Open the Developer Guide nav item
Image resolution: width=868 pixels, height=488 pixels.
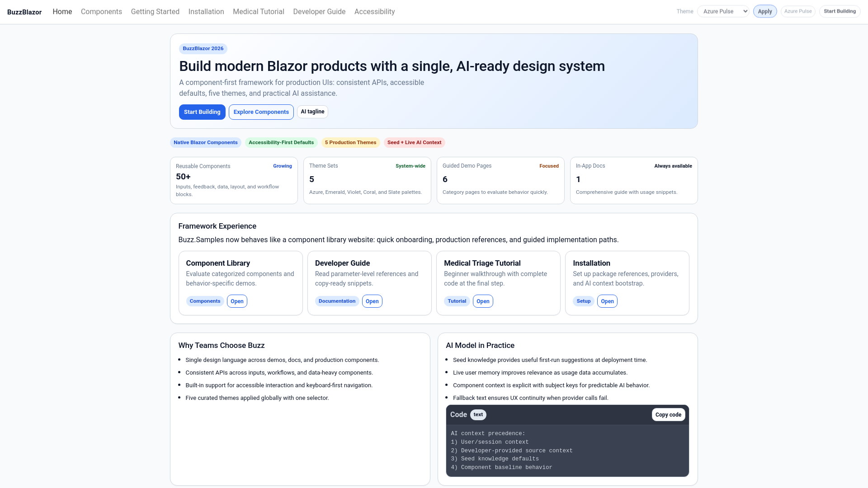pos(319,12)
